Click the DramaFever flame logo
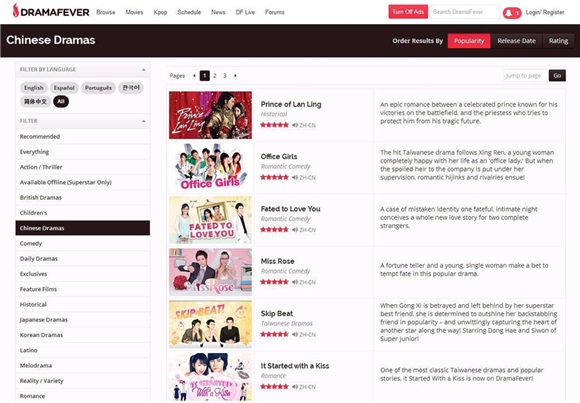Viewport: 580px width, 403px height. point(16,11)
